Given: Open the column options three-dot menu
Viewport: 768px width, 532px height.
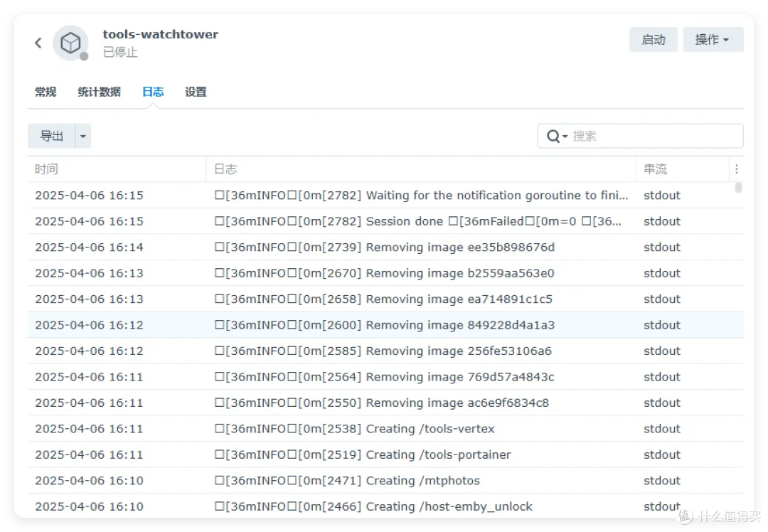Looking at the screenshot, I should pos(737,169).
